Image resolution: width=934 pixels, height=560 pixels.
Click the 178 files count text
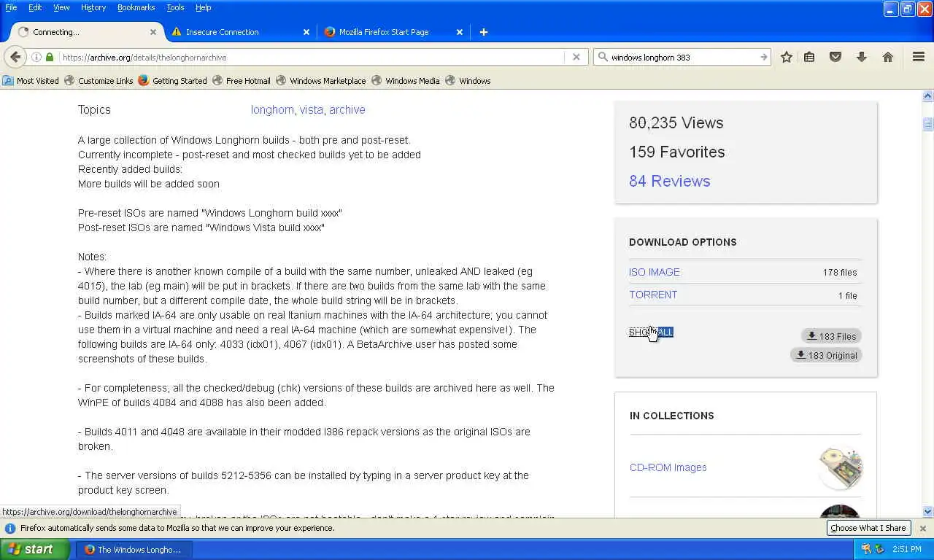[x=840, y=273]
